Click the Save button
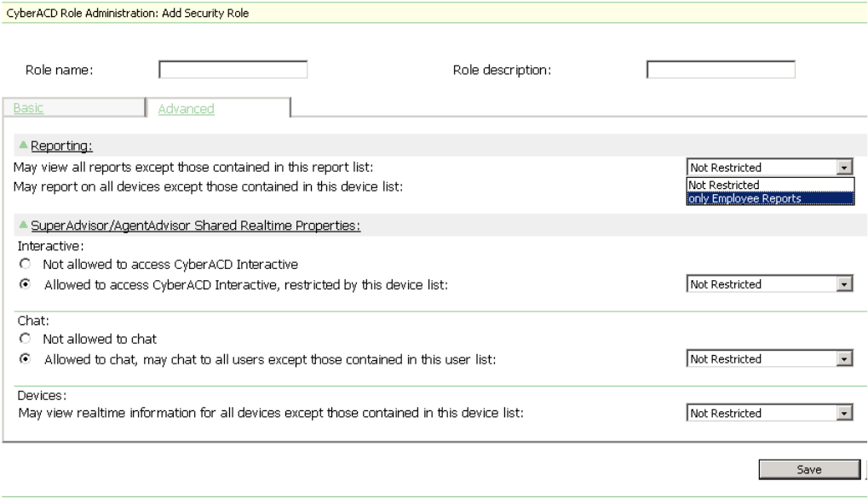Viewport: 868px width, 498px height. coord(808,469)
